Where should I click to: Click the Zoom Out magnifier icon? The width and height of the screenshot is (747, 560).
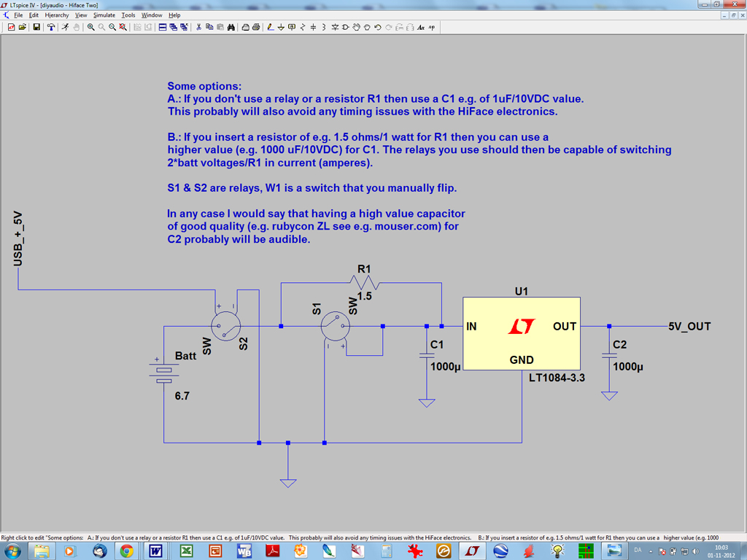(x=112, y=28)
